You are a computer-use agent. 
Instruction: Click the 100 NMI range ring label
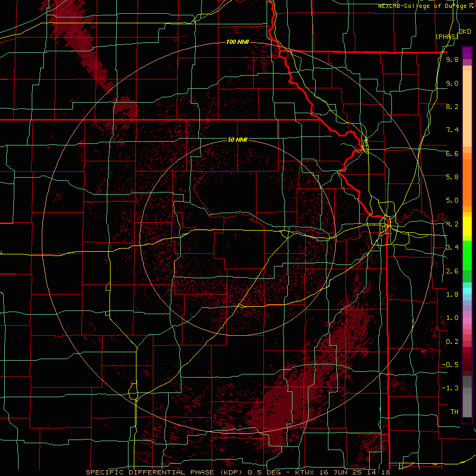coord(237,42)
